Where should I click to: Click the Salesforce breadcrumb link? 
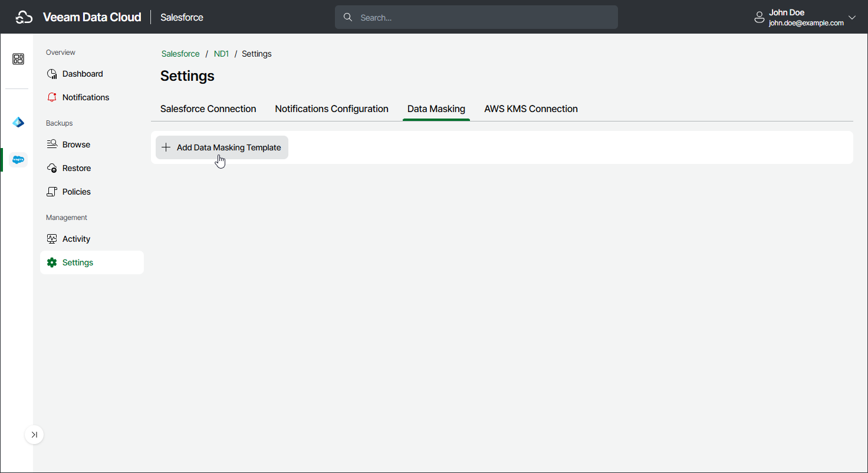point(180,54)
